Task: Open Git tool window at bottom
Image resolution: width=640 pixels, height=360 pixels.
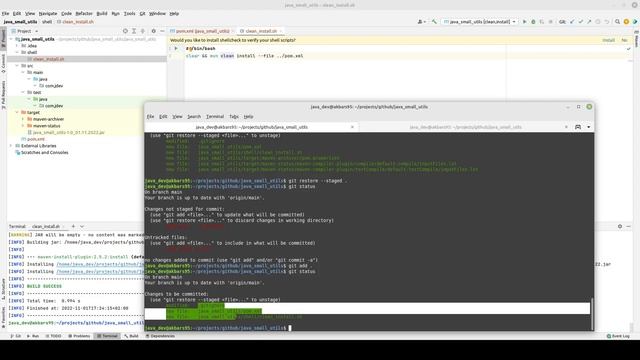Action: pyautogui.click(x=16, y=336)
